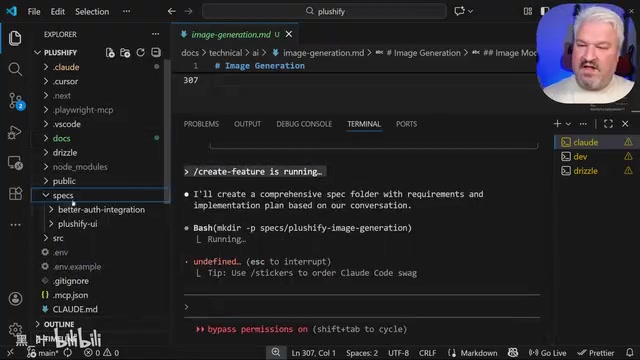Viewport: 640px width, 360px height.
Task: Open the Run and Debug view
Action: pyautogui.click(x=15, y=132)
